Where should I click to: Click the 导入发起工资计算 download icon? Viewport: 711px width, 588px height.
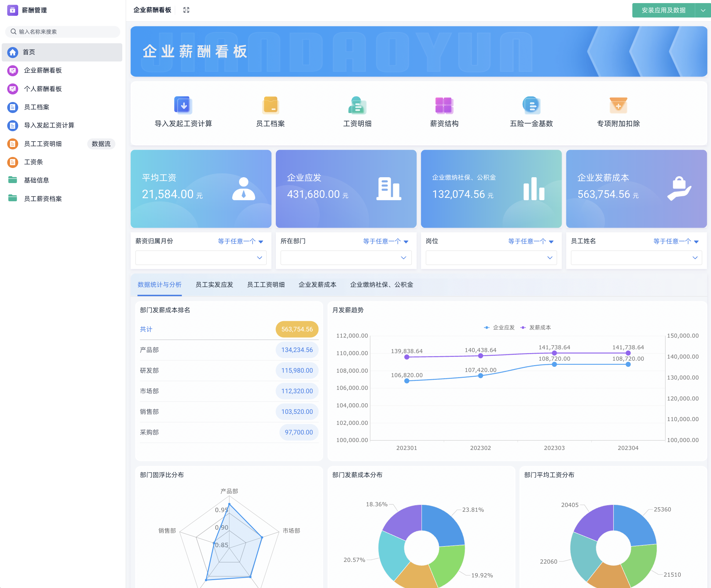pos(183,105)
